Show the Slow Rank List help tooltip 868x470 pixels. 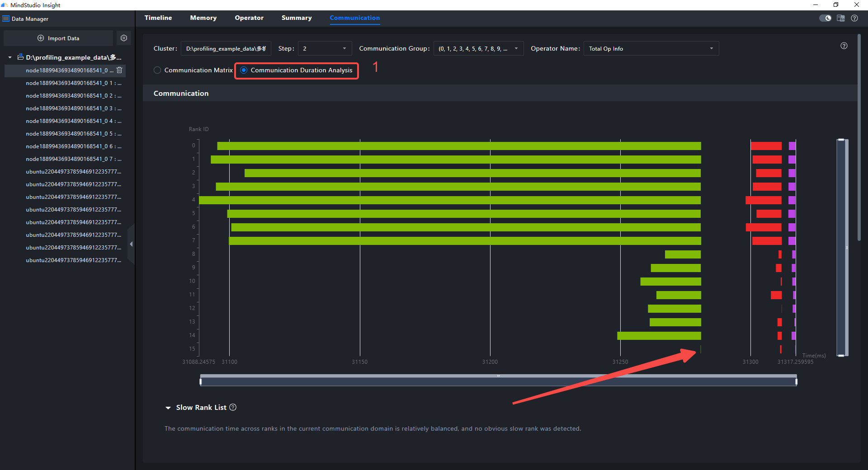click(x=233, y=407)
